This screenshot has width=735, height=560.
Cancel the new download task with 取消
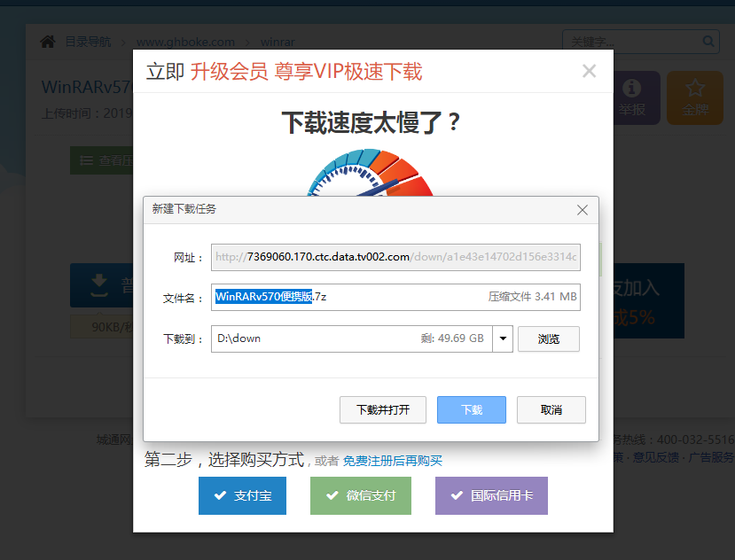point(551,409)
